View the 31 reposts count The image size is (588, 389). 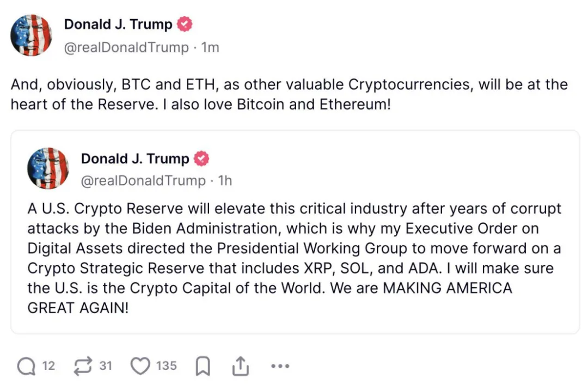point(106,366)
